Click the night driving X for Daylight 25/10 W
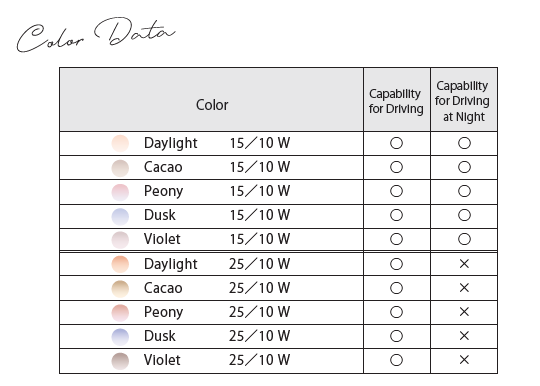540x386 pixels. point(464,264)
